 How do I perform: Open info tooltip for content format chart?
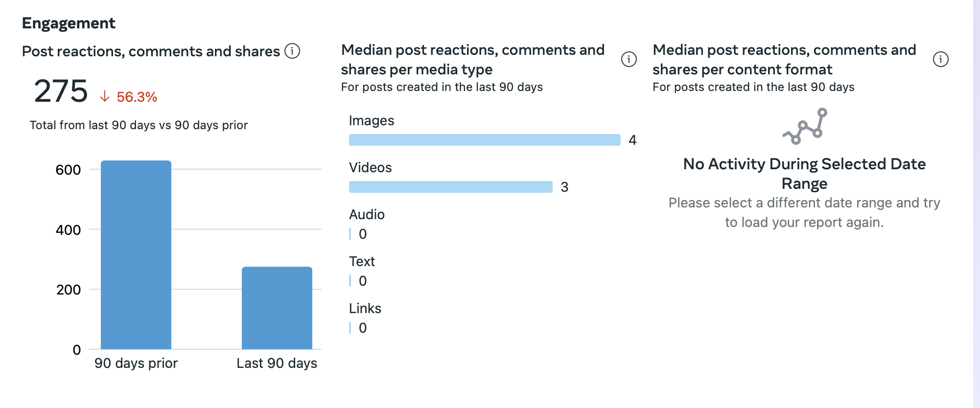[x=940, y=59]
